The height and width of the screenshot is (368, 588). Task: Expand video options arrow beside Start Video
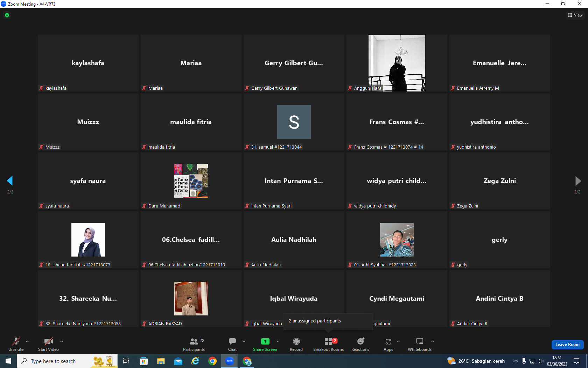(62, 341)
